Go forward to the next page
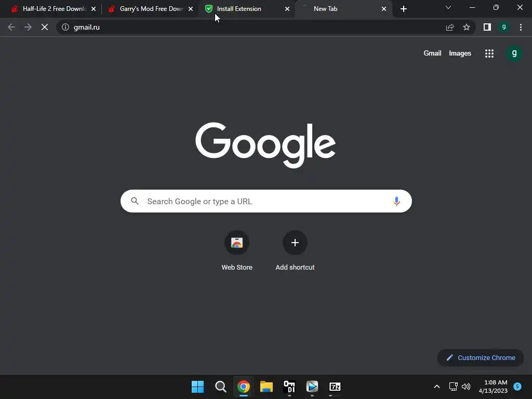 click(x=28, y=27)
